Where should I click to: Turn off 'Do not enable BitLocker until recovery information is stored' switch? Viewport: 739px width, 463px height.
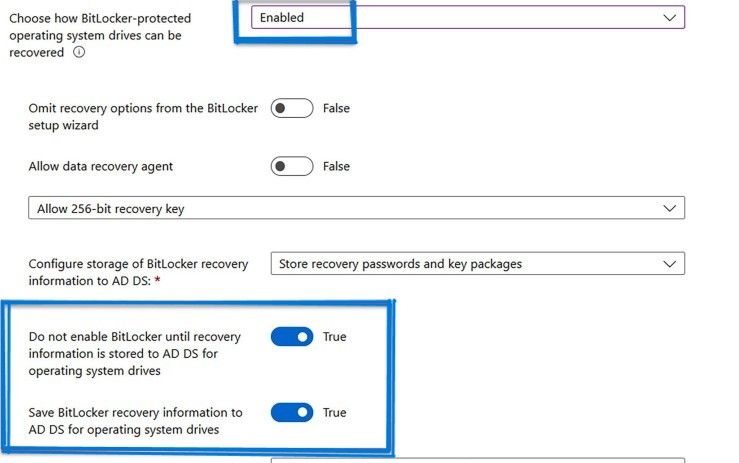[x=292, y=337]
